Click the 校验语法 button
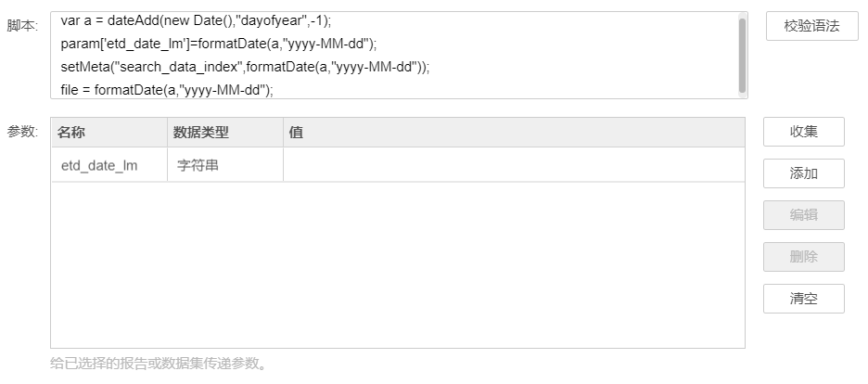Screen dimensions: 868x384 coord(811,26)
